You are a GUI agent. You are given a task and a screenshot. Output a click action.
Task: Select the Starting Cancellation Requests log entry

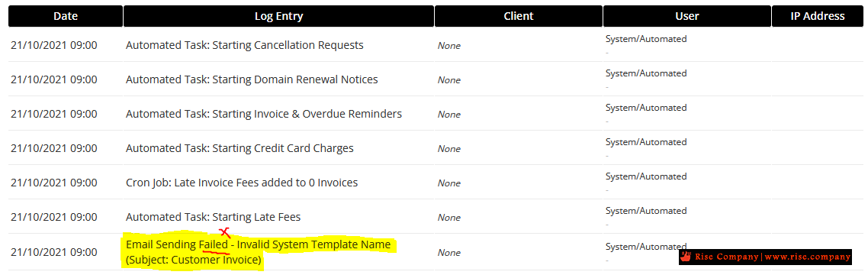click(245, 45)
